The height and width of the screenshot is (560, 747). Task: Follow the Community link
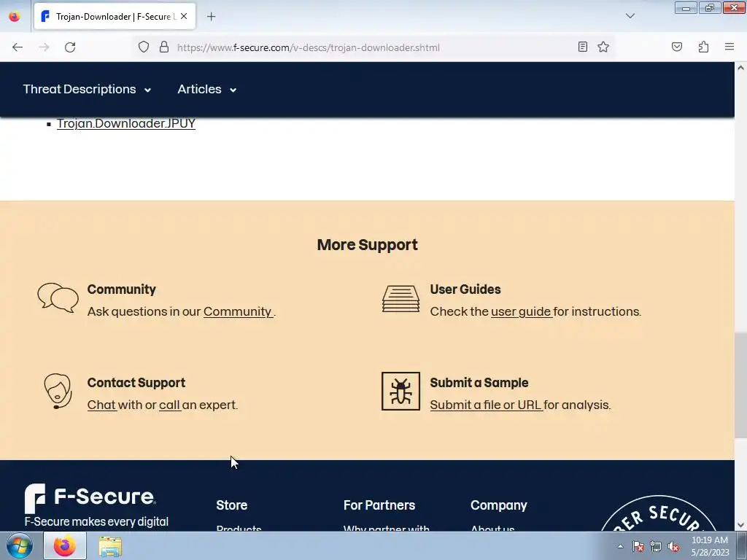[238, 311]
